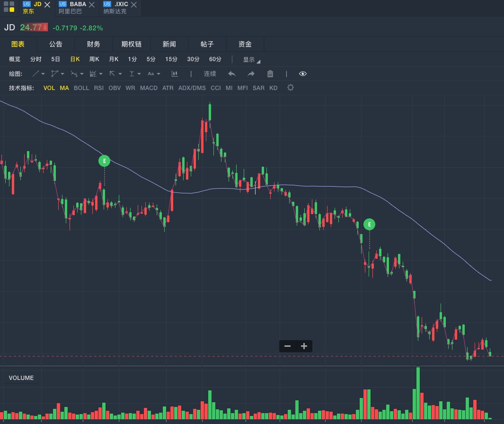Viewport: 504px width, 424px height.
Task: Click the first green E earnings marker
Action: [104, 161]
